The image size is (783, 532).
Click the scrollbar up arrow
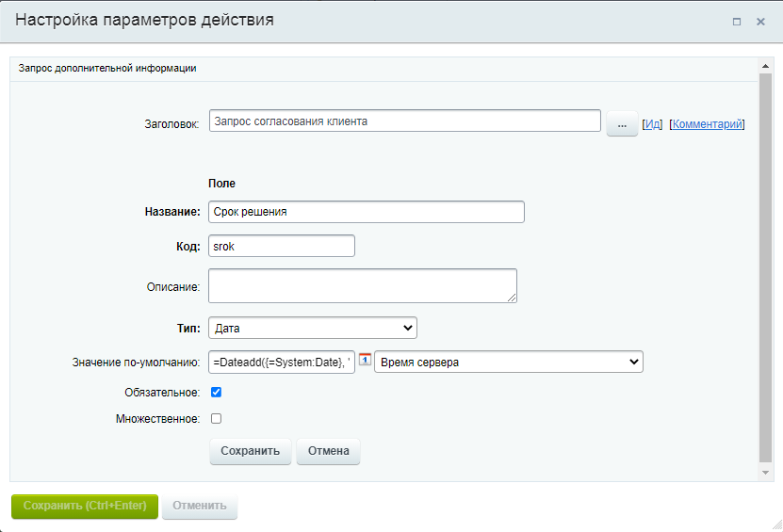tap(765, 66)
